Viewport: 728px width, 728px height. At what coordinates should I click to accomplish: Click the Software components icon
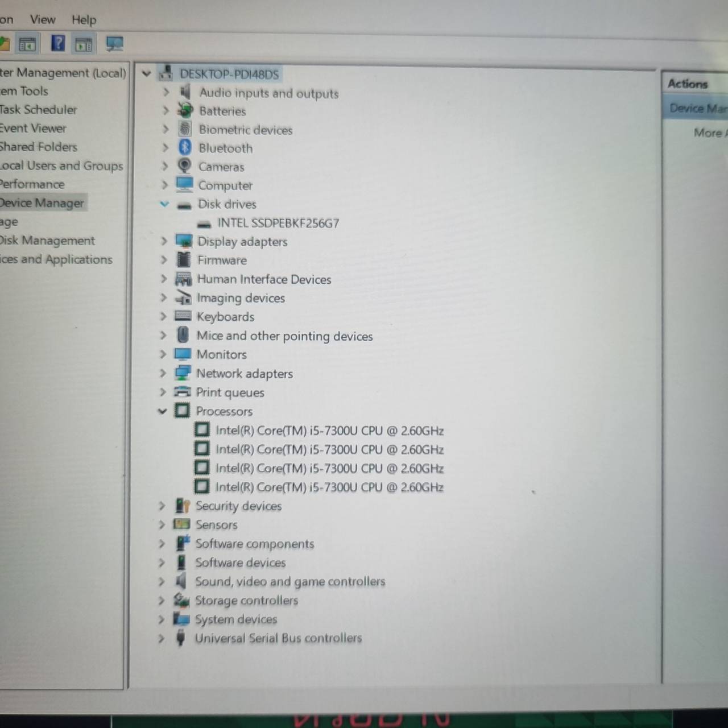coord(182,543)
